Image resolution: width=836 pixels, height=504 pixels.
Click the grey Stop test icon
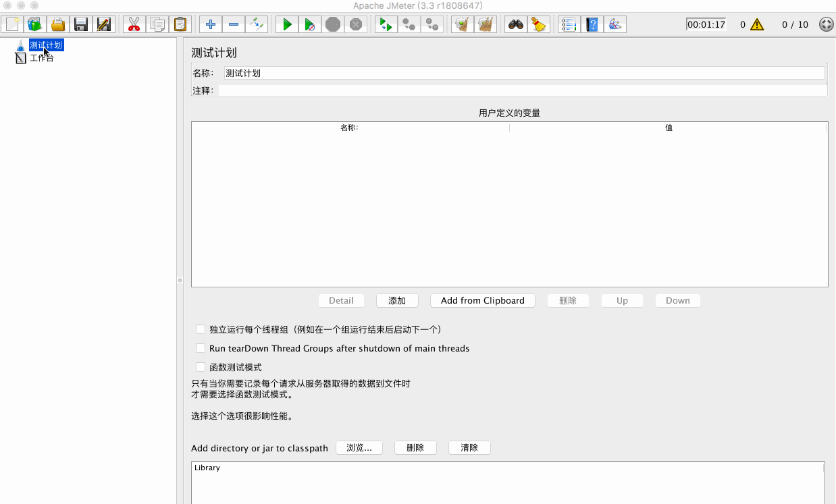click(333, 25)
